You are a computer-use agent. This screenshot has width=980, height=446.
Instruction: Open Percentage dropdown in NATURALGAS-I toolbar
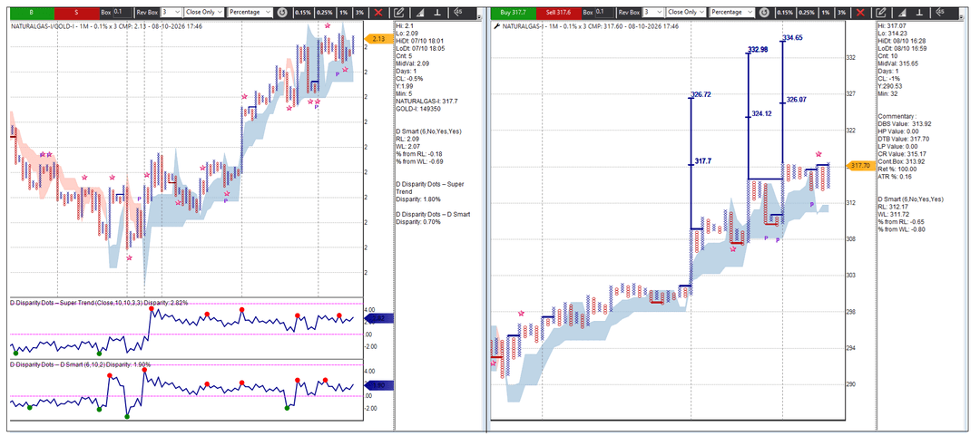click(x=732, y=12)
